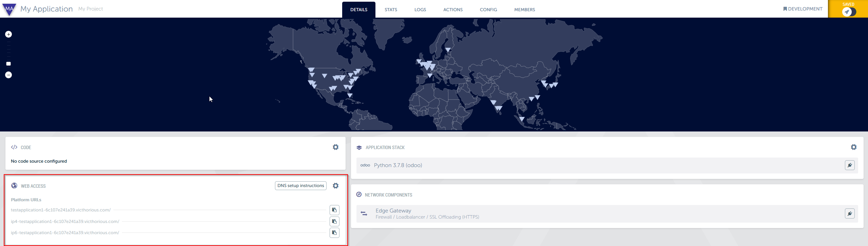Screen dimensions: 868x246
Task: Click the DNS setup instructions button
Action: [x=300, y=186]
